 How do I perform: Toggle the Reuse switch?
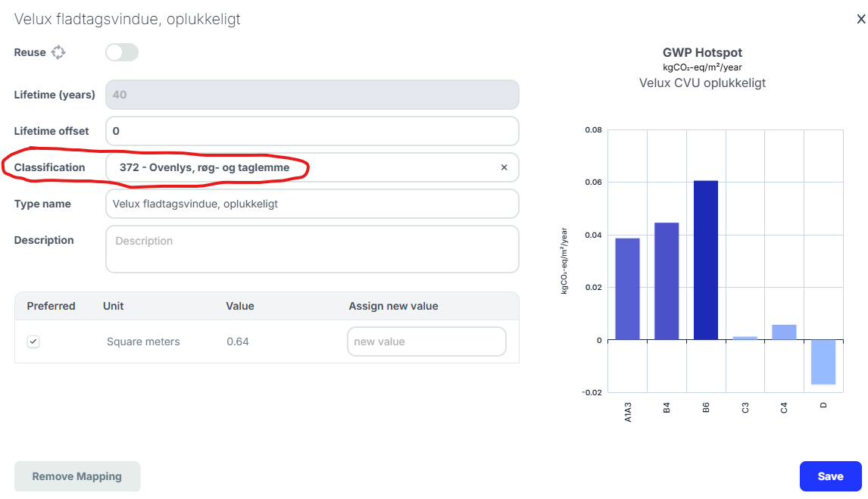click(122, 52)
